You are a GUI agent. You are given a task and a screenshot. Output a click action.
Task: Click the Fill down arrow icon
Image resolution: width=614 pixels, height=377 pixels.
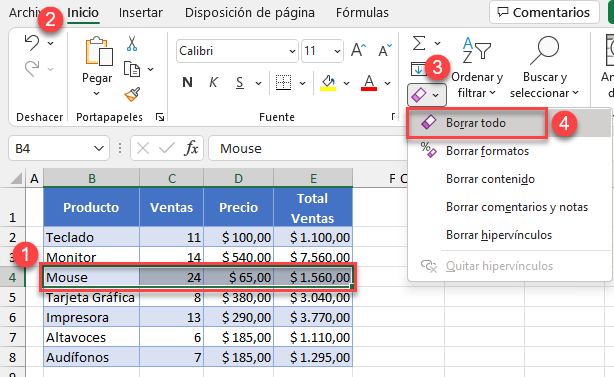coord(418,69)
